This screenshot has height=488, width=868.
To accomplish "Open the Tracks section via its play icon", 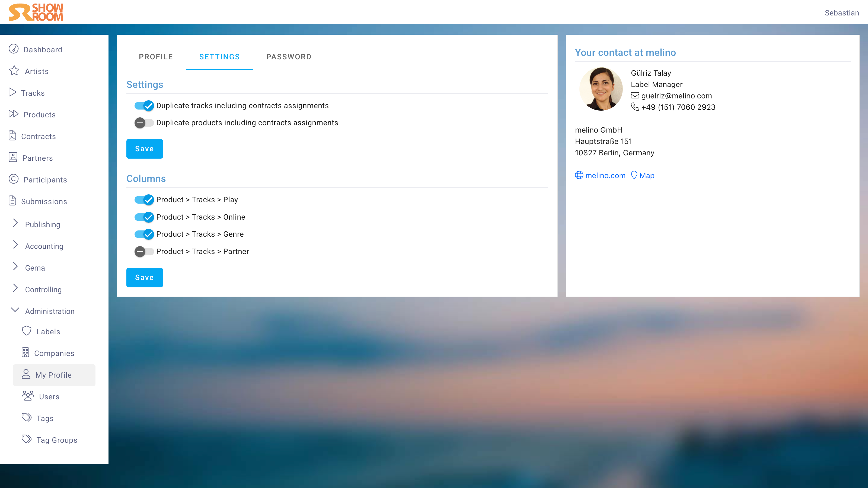I will click(x=12, y=93).
